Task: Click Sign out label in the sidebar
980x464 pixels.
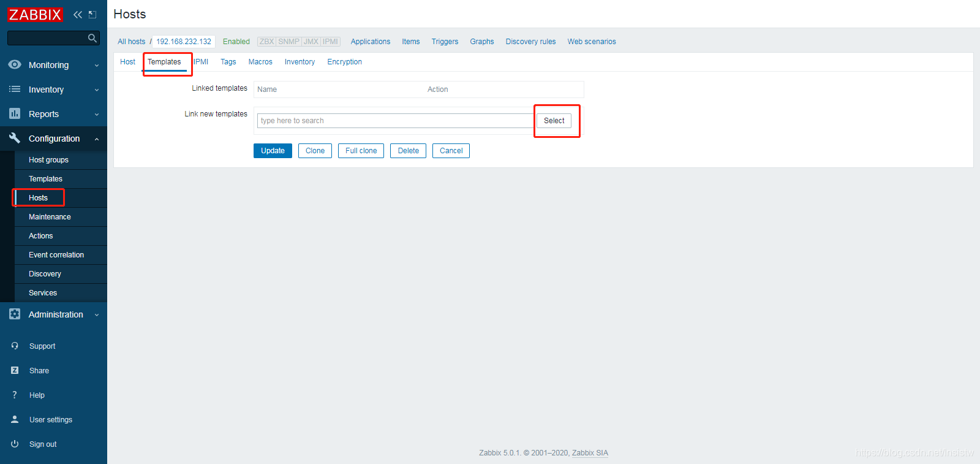Action: (43, 444)
